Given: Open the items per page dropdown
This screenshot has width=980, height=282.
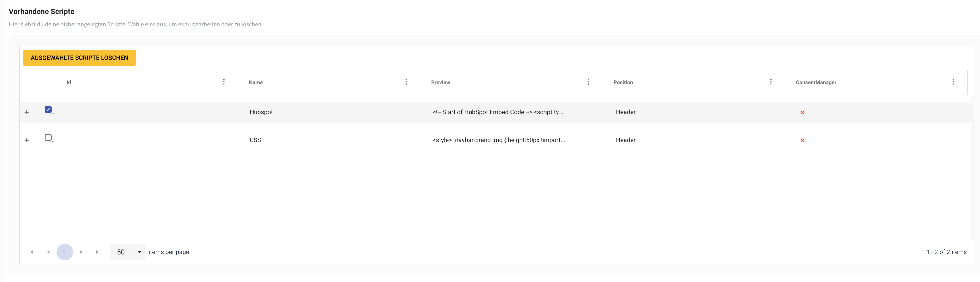Looking at the screenshot, I should [x=127, y=252].
